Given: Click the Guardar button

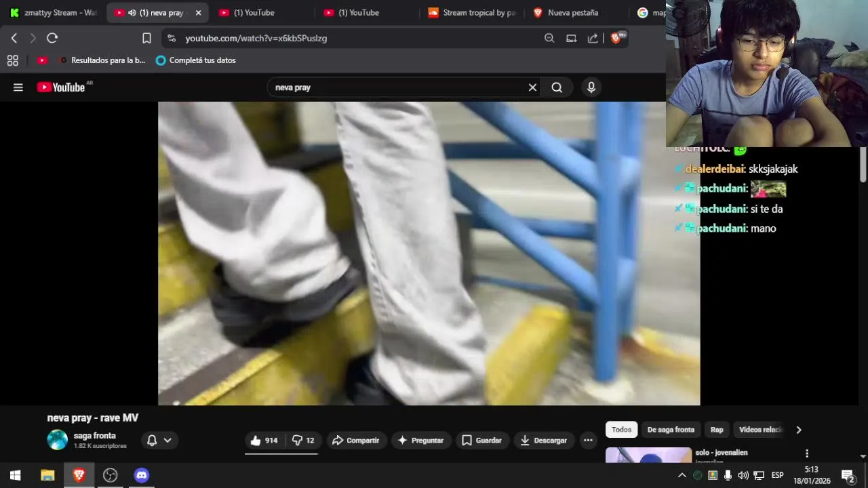Looking at the screenshot, I should point(482,441).
